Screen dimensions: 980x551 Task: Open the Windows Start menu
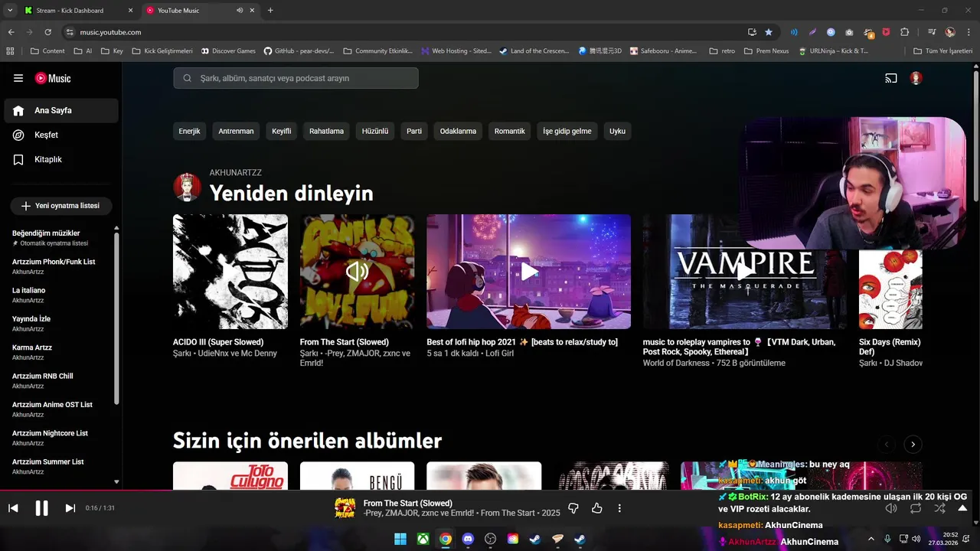[400, 539]
